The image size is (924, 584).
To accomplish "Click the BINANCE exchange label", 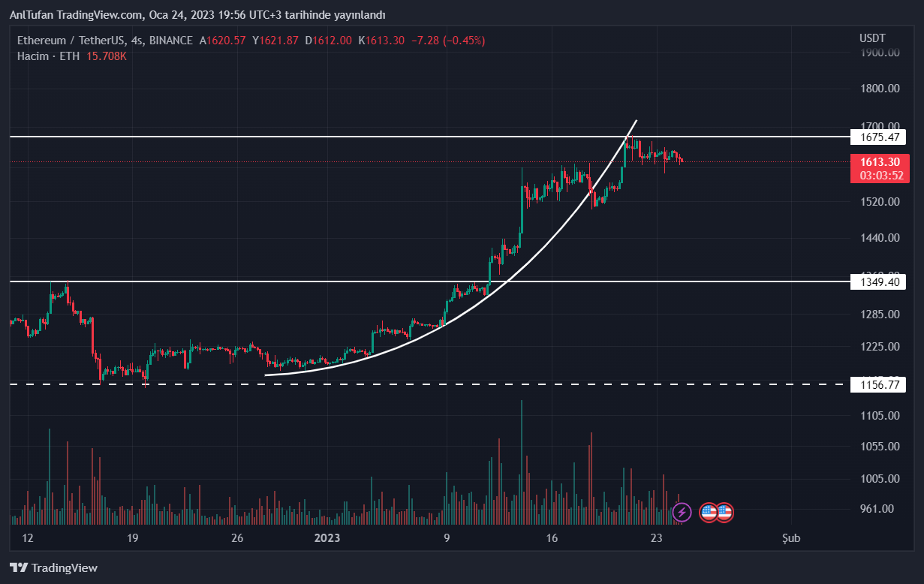I will pos(170,41).
